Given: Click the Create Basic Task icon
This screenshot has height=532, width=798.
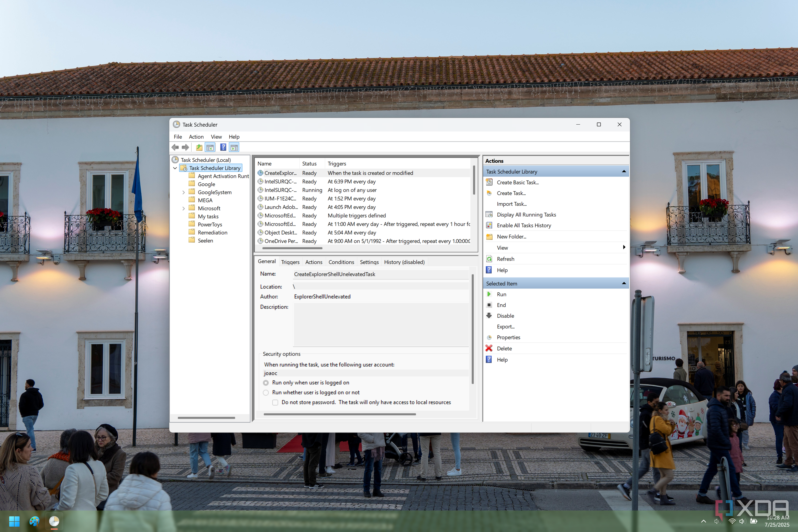Looking at the screenshot, I should pos(489,182).
